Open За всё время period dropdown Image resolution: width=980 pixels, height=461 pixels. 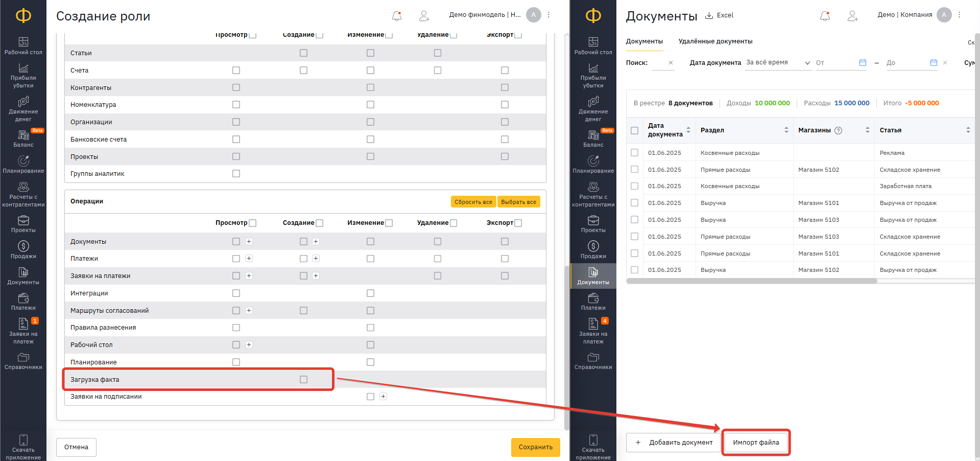pyautogui.click(x=778, y=63)
